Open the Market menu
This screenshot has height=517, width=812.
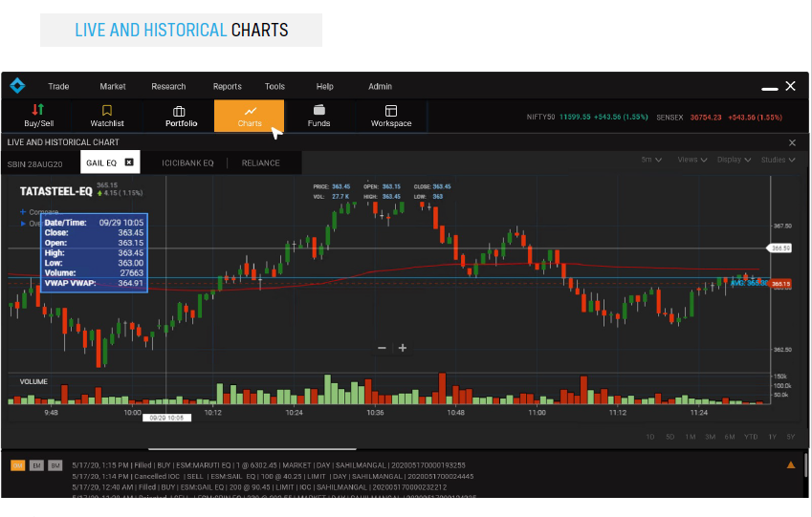(113, 86)
